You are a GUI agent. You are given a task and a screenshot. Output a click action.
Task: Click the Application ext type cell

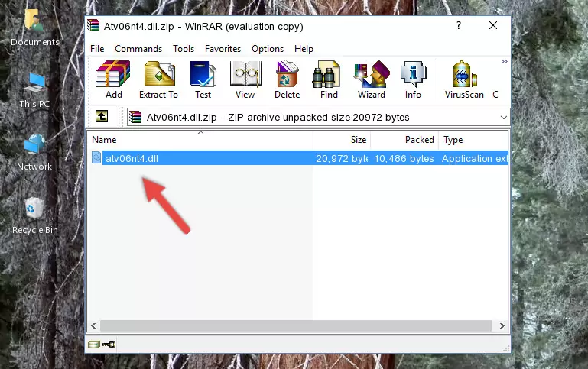pyautogui.click(x=475, y=158)
